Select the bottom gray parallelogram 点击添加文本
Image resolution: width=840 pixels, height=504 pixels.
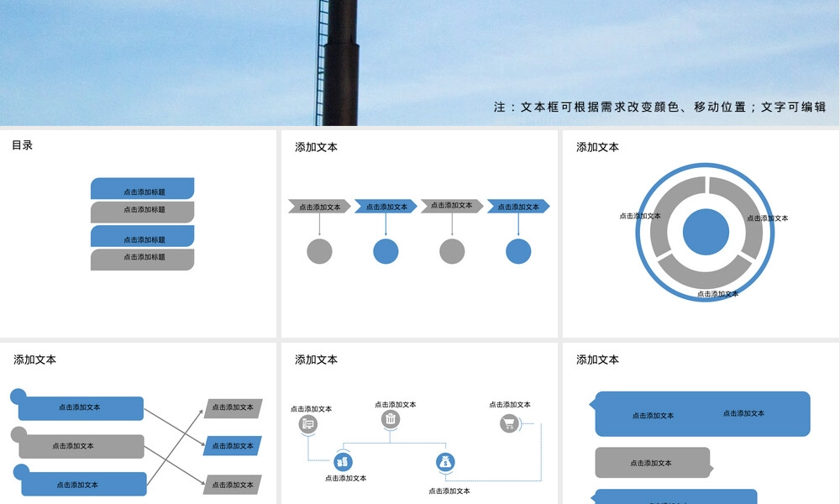(x=233, y=485)
